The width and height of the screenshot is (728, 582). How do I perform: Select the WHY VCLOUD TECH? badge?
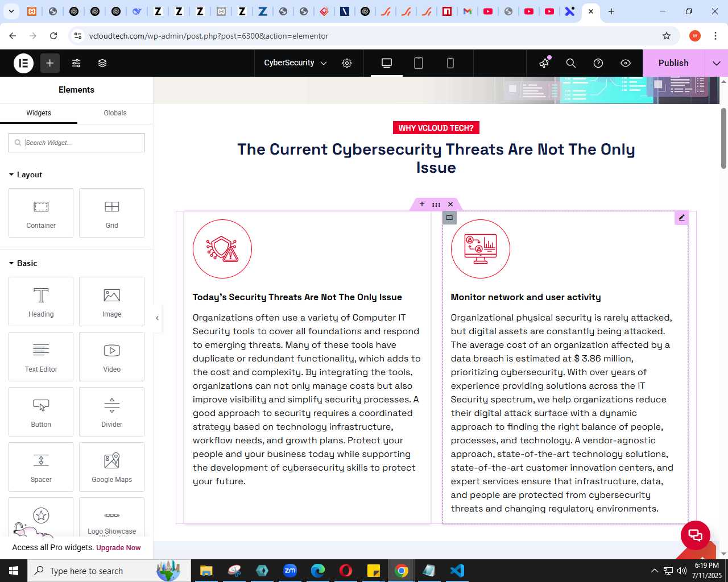[x=436, y=128]
